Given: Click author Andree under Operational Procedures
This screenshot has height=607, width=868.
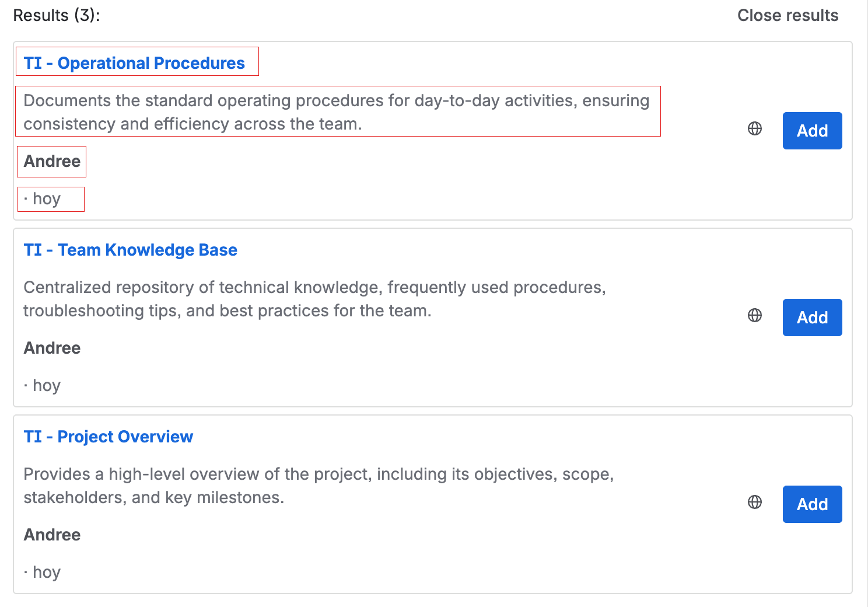Looking at the screenshot, I should pos(52,161).
